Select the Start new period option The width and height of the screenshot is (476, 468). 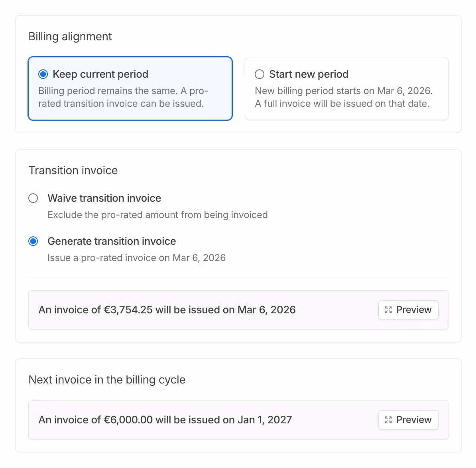click(x=259, y=74)
